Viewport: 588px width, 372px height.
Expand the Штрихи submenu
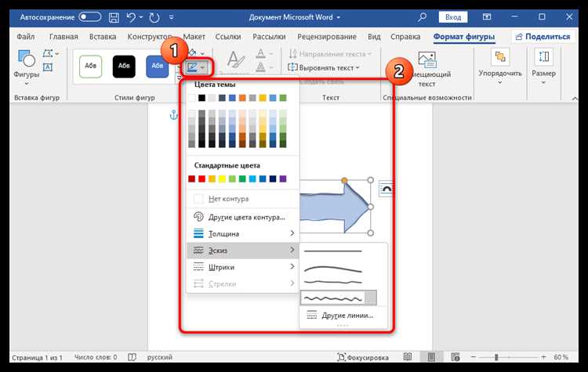[242, 267]
